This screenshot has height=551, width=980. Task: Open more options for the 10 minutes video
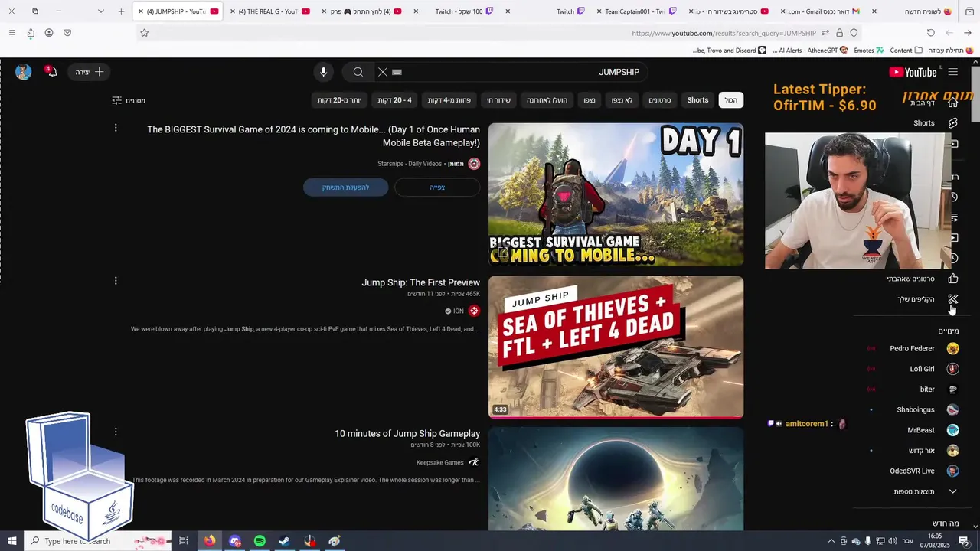[x=116, y=432]
